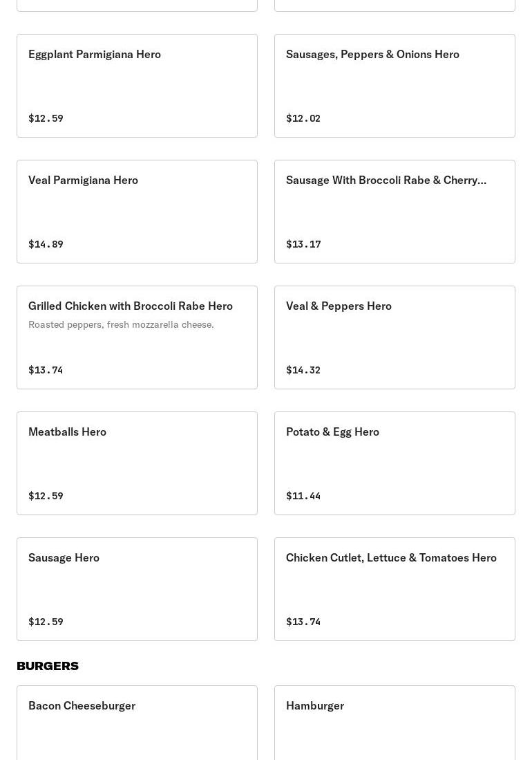
Task: Add the Meatballs Hero to order
Action: tap(137, 463)
